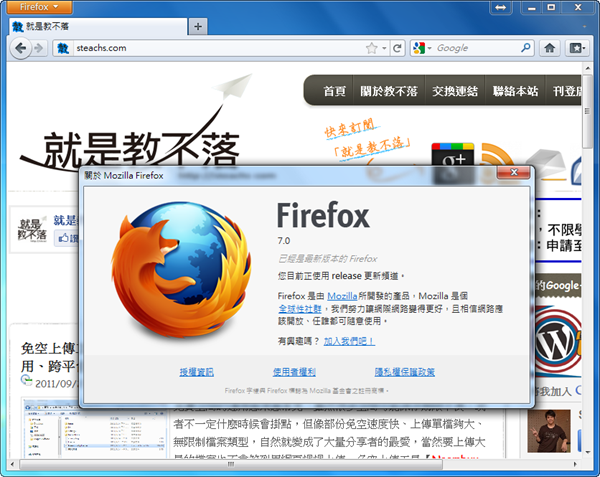The height and width of the screenshot is (477, 600).
Task: Follow the Mozilla link in the about dialog
Action: (x=342, y=296)
